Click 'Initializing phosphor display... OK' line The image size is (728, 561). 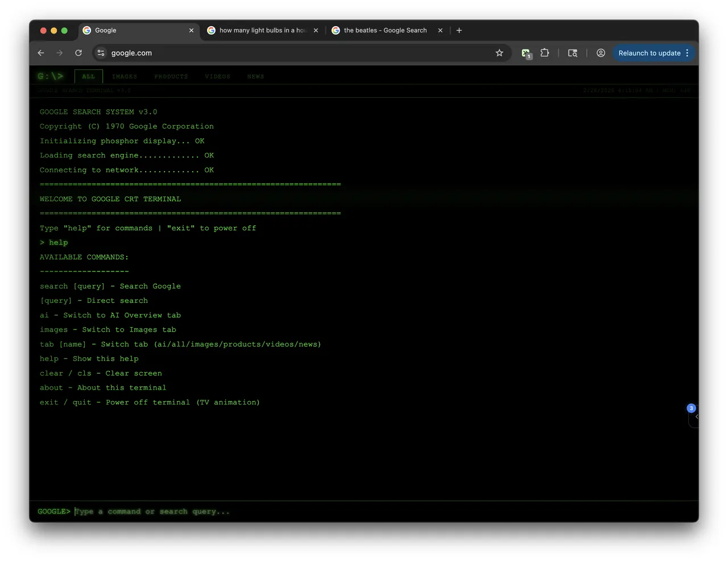(122, 141)
